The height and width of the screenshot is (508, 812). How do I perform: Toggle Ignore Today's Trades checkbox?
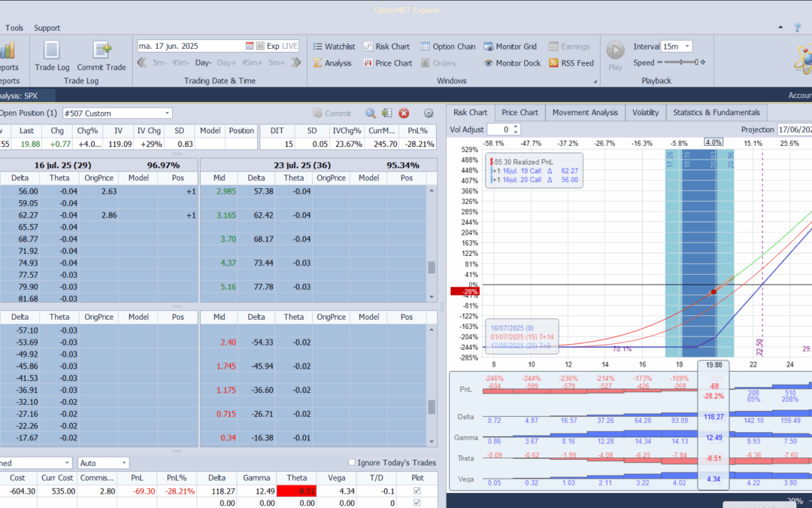tap(352, 462)
